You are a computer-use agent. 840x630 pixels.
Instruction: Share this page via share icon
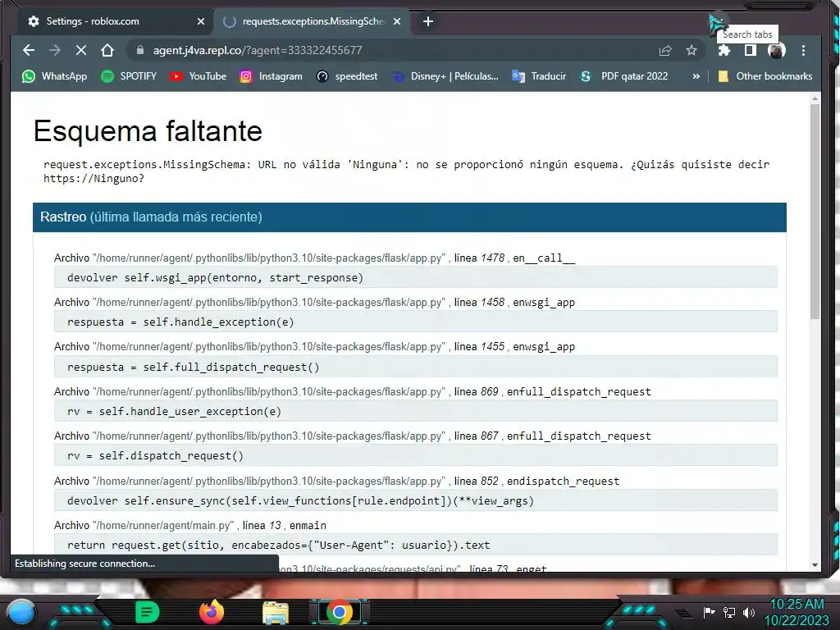[665, 50]
